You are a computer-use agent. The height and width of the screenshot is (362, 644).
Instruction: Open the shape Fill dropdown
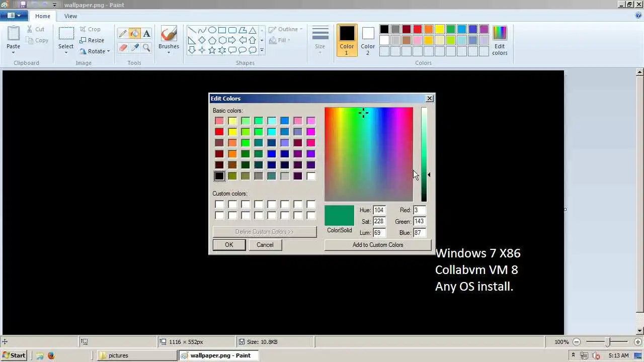pyautogui.click(x=280, y=40)
